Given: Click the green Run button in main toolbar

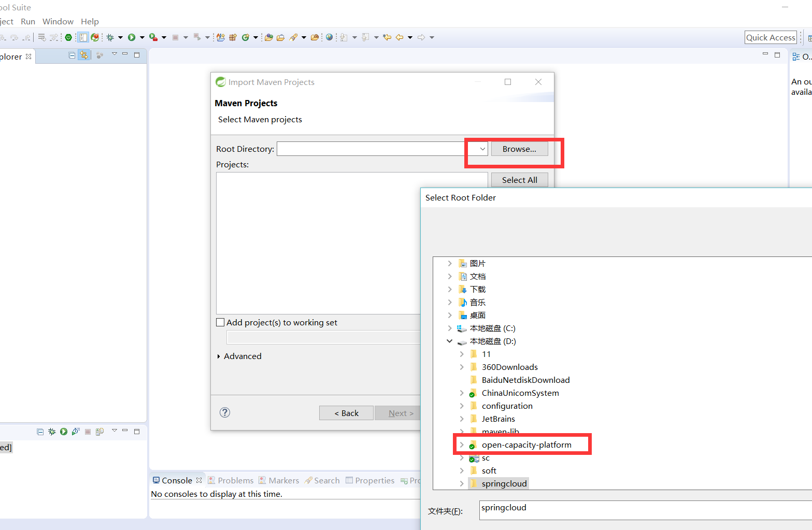Looking at the screenshot, I should pos(132,37).
